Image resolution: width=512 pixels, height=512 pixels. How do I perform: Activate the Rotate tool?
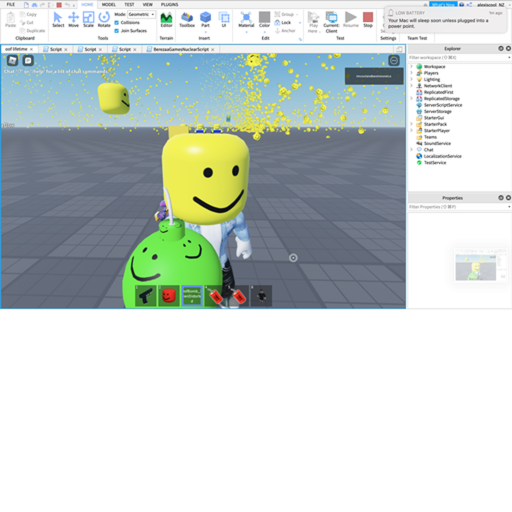click(x=104, y=20)
